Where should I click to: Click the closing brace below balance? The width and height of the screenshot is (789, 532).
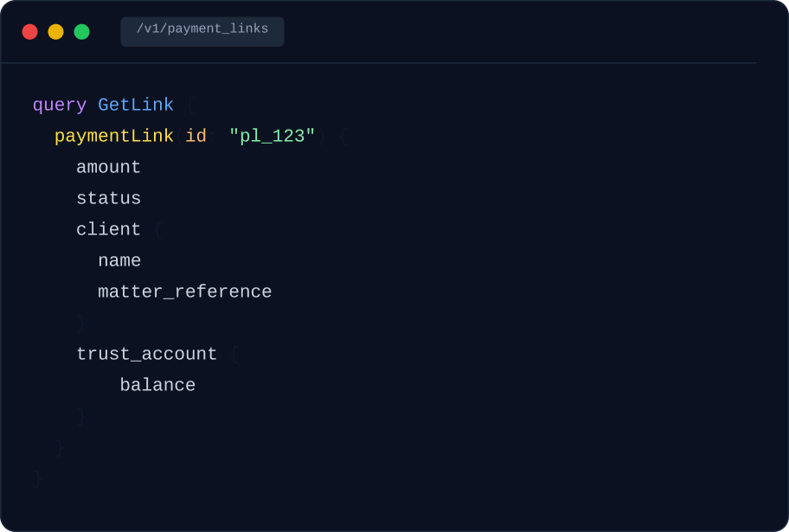pyautogui.click(x=81, y=417)
